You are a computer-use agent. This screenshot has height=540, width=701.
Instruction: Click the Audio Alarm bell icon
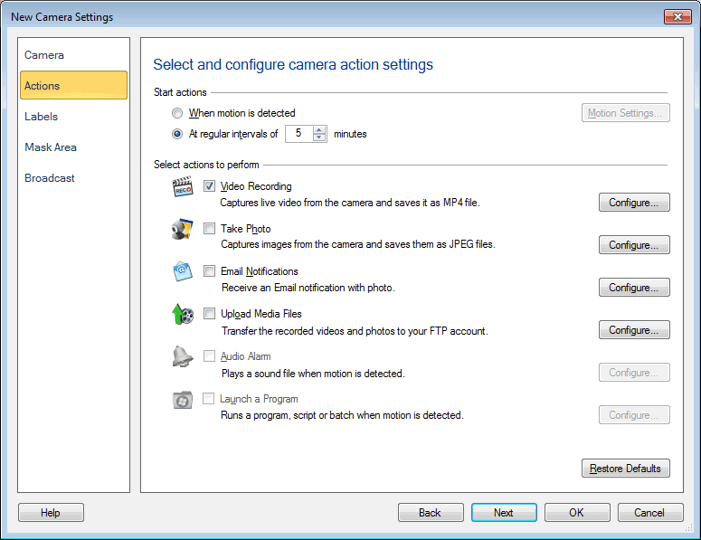(182, 357)
